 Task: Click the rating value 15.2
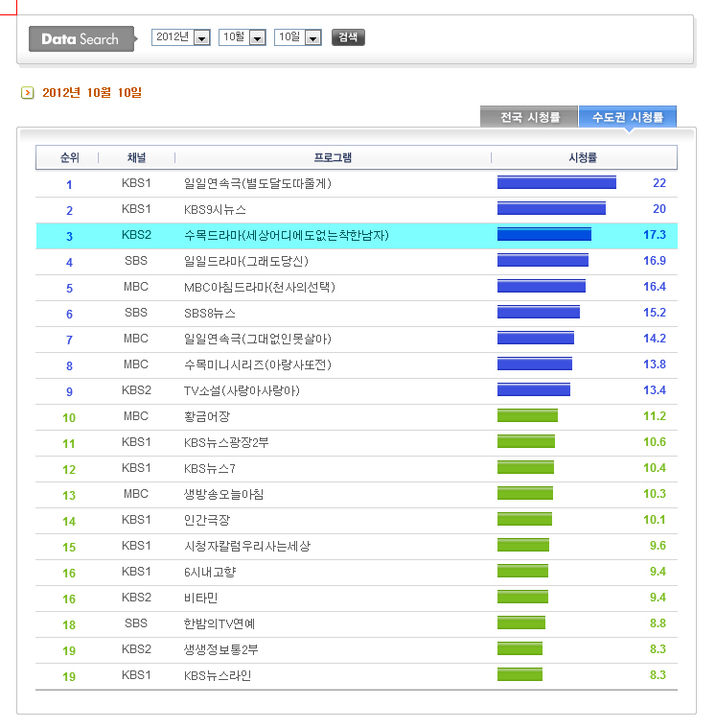click(655, 313)
